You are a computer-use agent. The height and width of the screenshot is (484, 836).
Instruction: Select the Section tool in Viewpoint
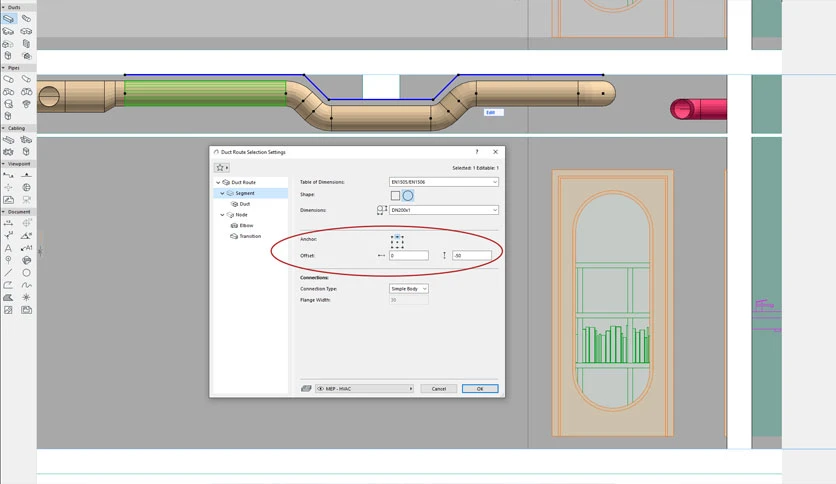(8, 175)
